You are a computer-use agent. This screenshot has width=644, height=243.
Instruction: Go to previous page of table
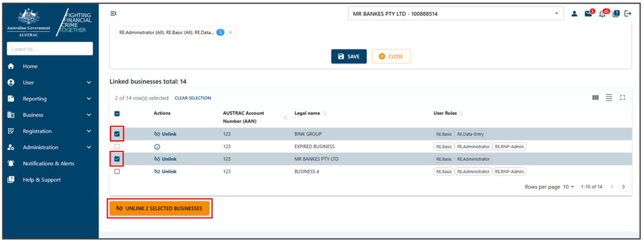point(612,187)
